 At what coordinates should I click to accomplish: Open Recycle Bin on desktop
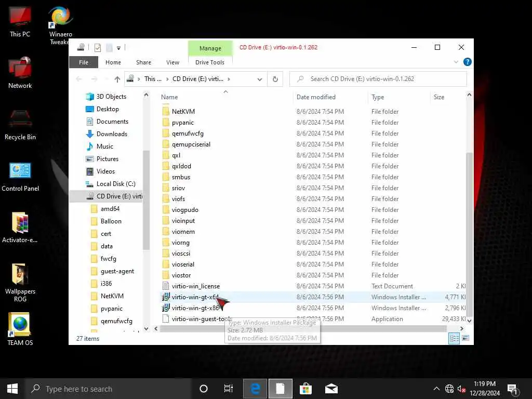pos(20,124)
